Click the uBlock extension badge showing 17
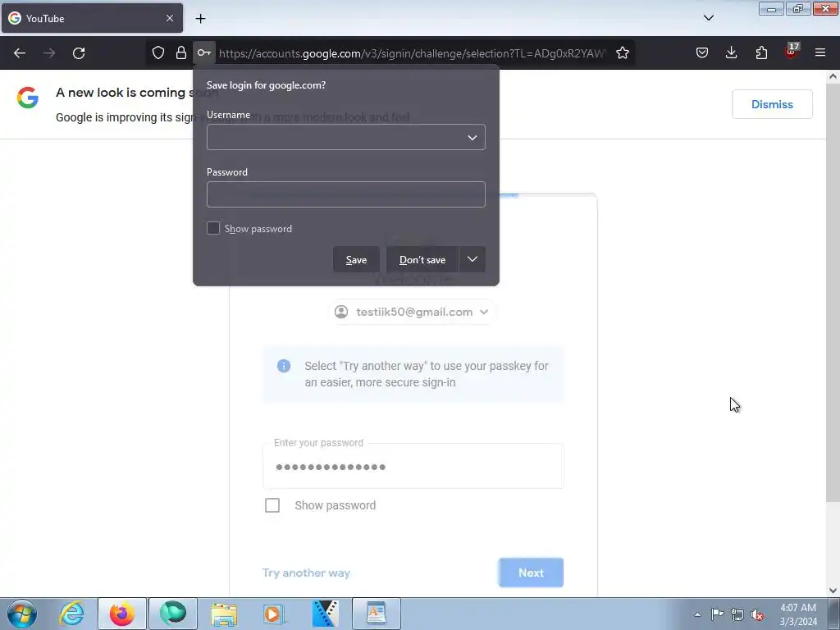The image size is (840, 630). (791, 52)
